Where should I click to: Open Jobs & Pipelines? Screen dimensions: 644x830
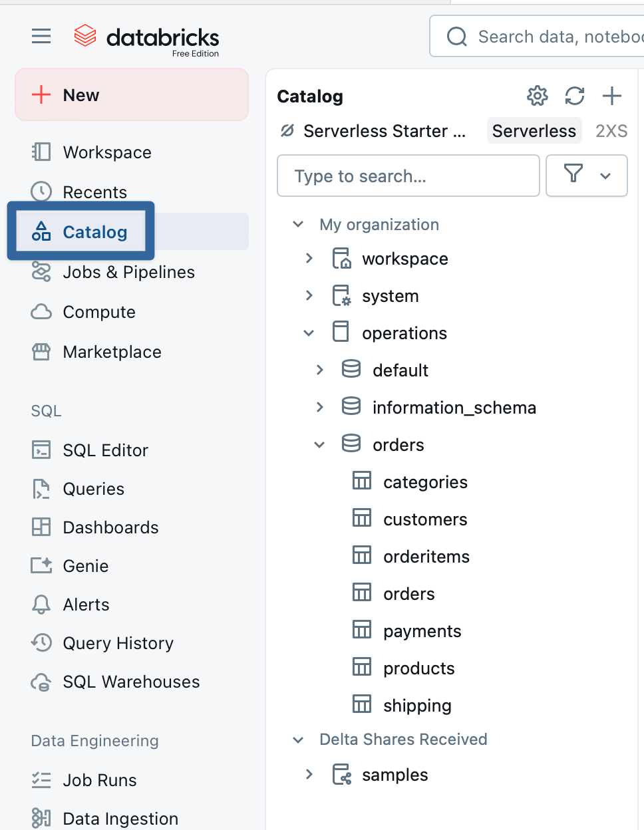pyautogui.click(x=128, y=272)
